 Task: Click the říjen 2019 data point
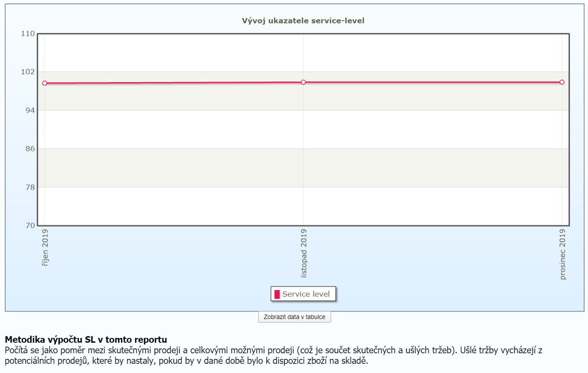[x=45, y=83]
